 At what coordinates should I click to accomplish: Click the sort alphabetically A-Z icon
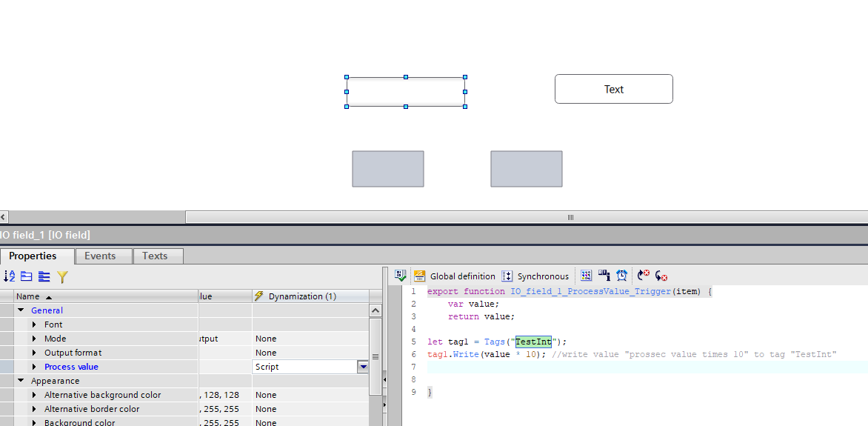coord(10,276)
